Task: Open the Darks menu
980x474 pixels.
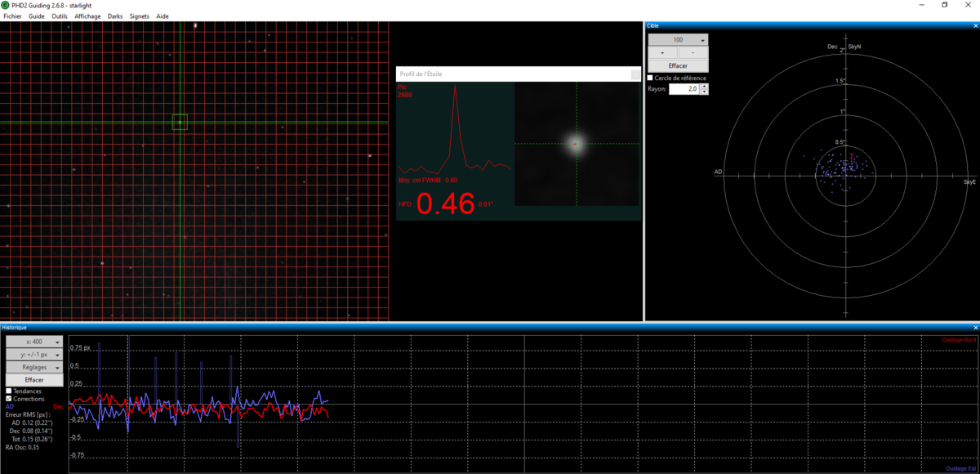Action: coord(115,16)
